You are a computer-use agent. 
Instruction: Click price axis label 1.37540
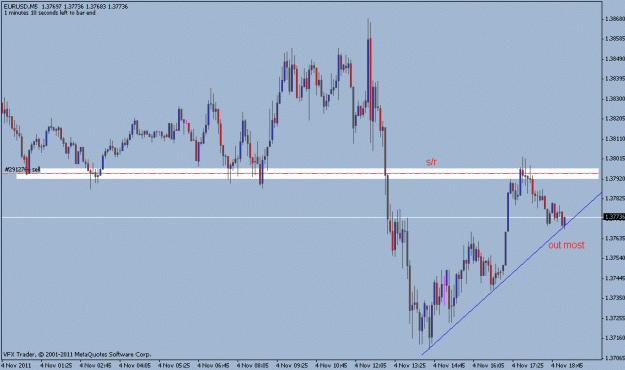click(x=614, y=258)
